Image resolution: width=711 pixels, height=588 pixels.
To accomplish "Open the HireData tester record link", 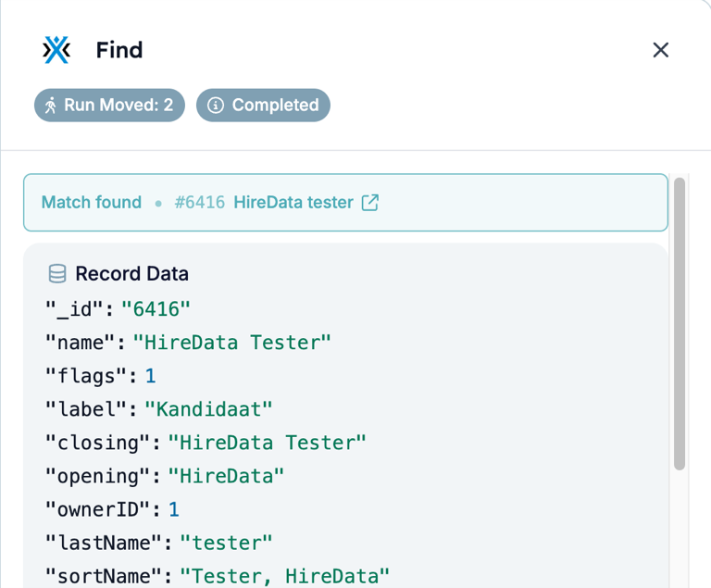I will coord(293,203).
